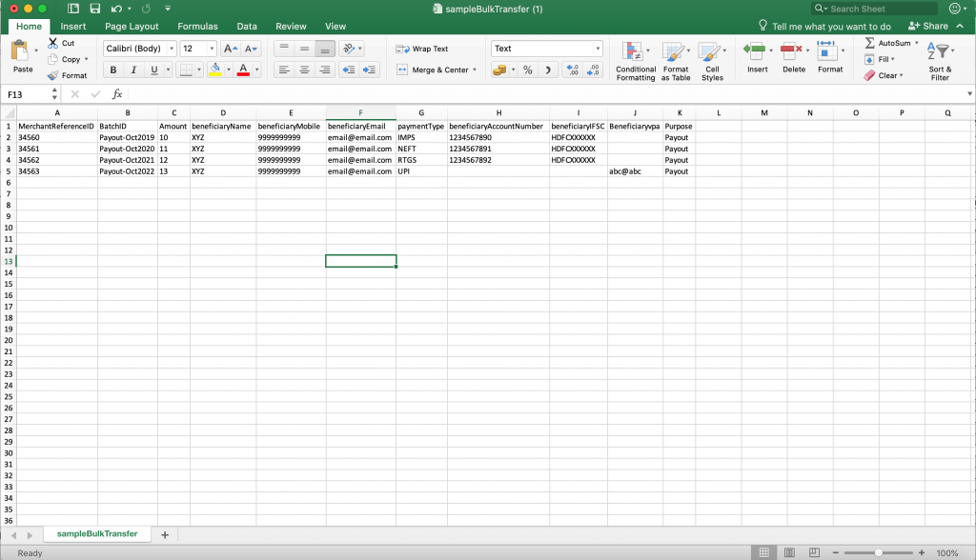The height and width of the screenshot is (560, 976).
Task: Open the font size dropdown
Action: [x=212, y=49]
